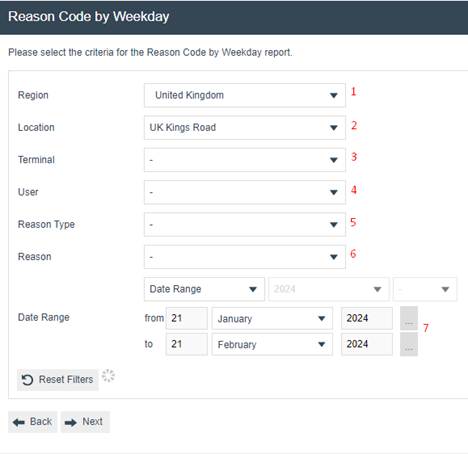Expand the Terminal dropdown
Image resolution: width=468 pixels, height=454 pixels.
click(245, 160)
